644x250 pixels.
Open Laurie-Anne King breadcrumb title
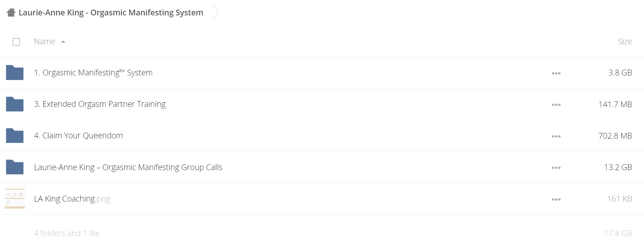[111, 13]
